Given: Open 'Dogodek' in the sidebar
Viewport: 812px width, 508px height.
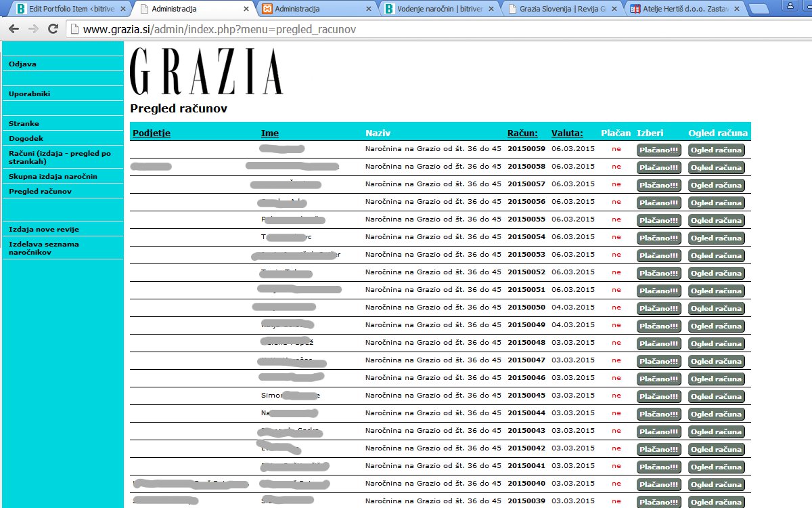Looking at the screenshot, I should coord(26,139).
